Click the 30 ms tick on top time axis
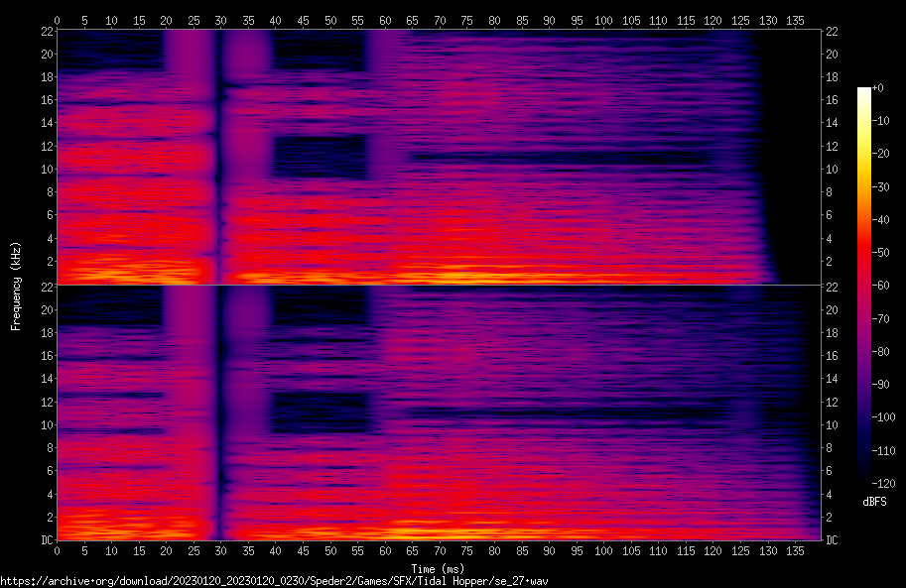This screenshot has width=906, height=588. click(x=220, y=20)
